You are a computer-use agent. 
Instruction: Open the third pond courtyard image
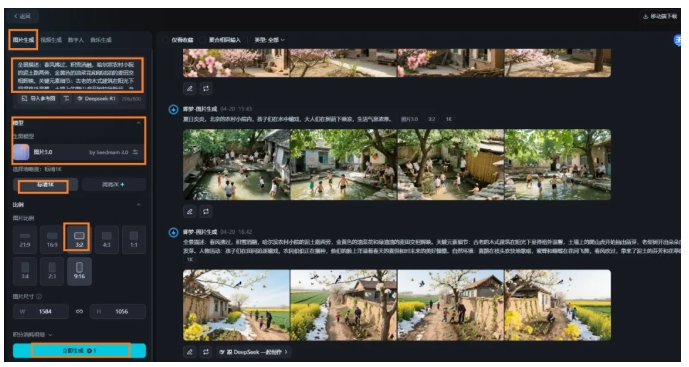[451, 165]
